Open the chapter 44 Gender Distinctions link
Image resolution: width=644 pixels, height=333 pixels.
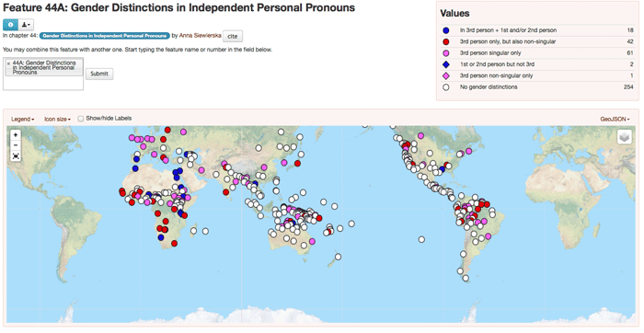pos(105,36)
